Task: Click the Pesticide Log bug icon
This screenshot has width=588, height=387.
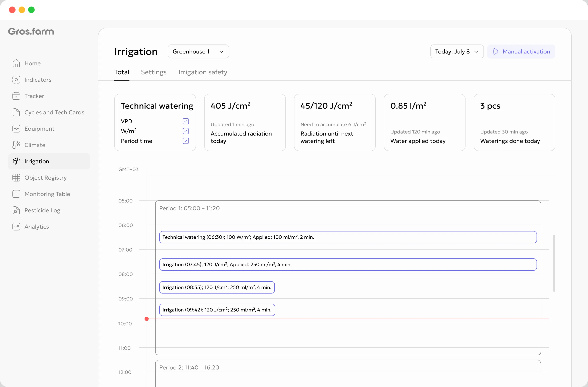Action: 16,210
